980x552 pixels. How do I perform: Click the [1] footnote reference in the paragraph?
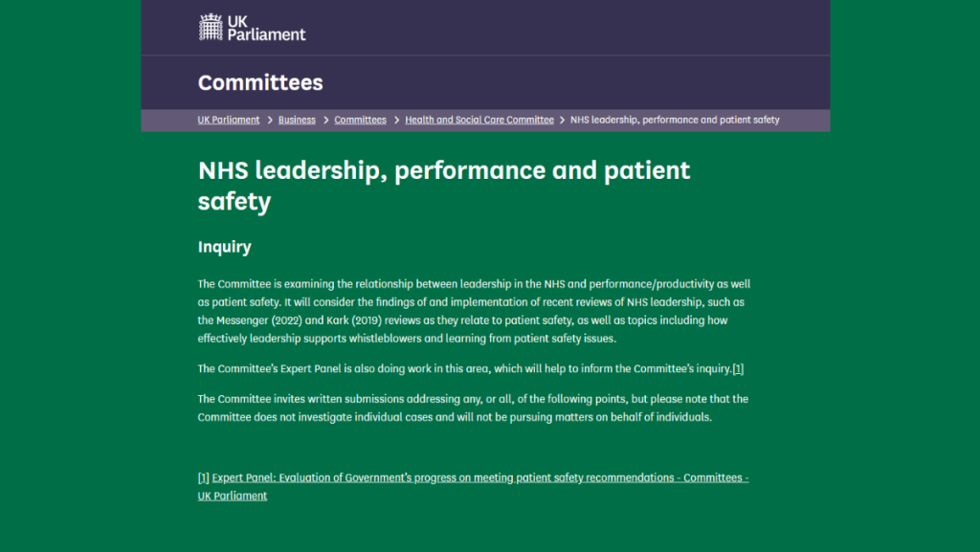[x=738, y=368]
